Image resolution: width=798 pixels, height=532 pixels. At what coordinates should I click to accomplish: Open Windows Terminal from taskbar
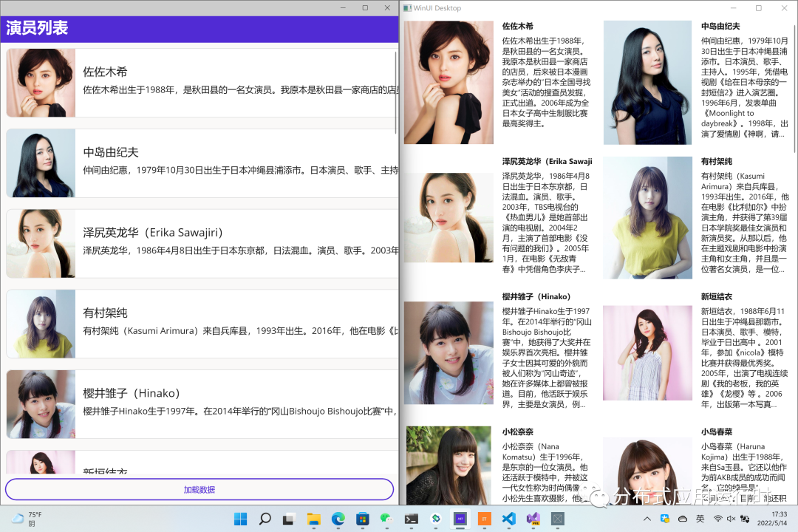412,519
